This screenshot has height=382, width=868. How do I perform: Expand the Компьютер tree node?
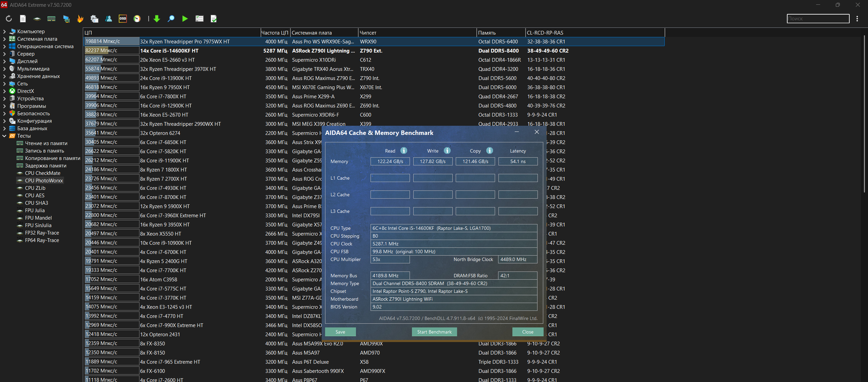click(4, 32)
